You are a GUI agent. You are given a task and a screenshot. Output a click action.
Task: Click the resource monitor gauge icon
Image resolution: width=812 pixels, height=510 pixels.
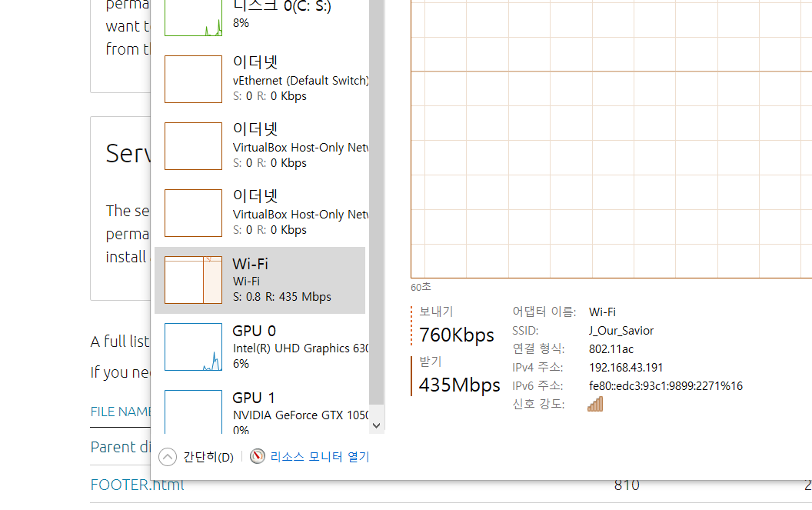click(258, 457)
